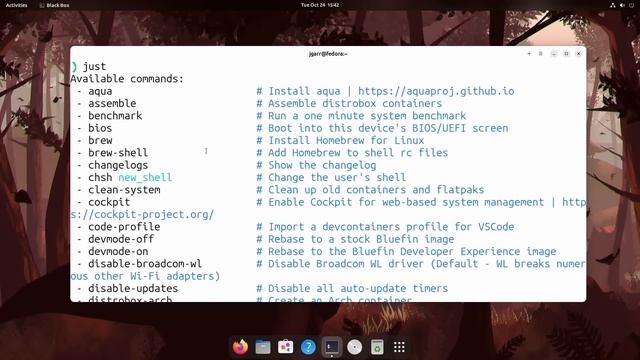Click the 'aqua' command name

click(100, 91)
